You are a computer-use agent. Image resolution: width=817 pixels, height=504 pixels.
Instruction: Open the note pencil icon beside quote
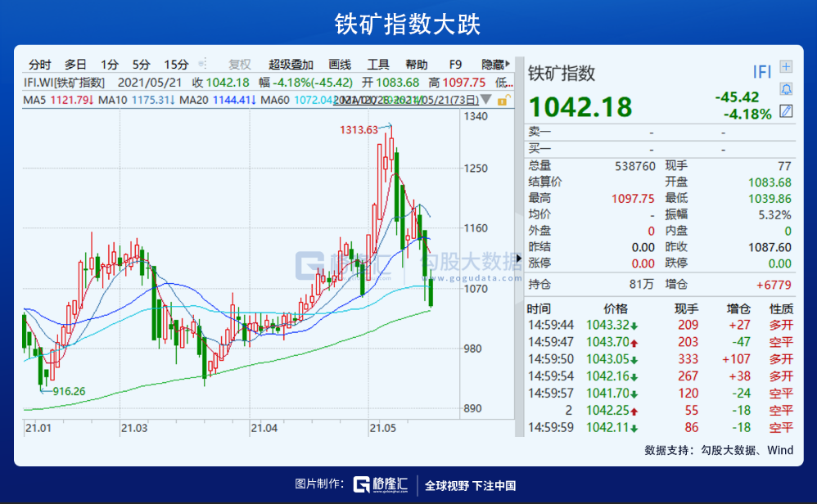(786, 111)
